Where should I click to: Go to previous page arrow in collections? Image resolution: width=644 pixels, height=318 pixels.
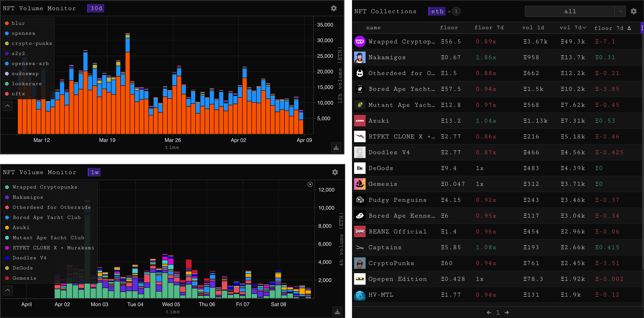coord(489,312)
